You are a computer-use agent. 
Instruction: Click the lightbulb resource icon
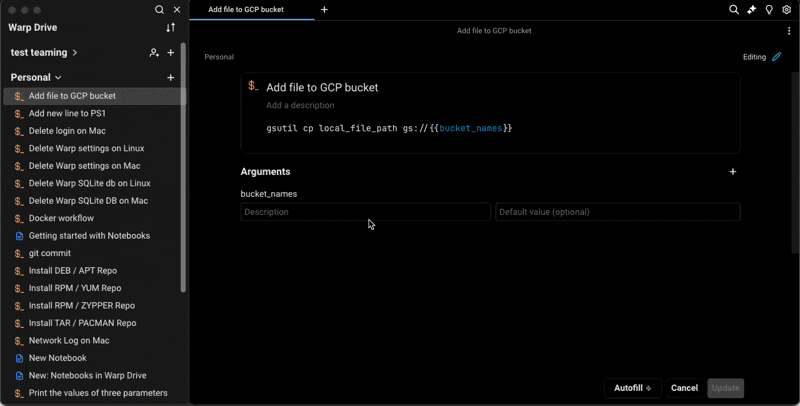(x=769, y=9)
